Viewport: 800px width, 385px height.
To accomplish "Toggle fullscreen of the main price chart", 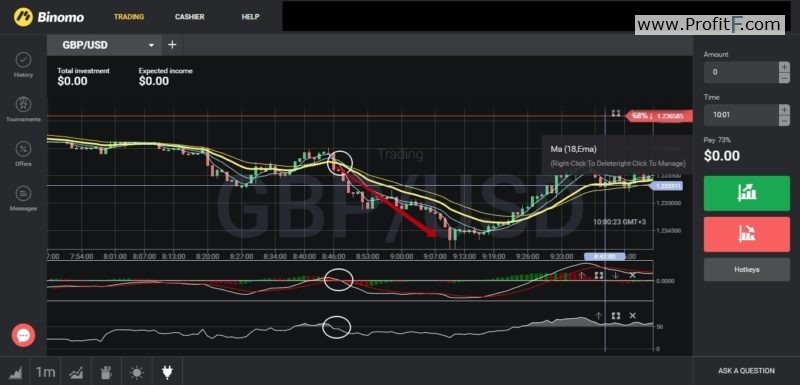I will point(616,113).
